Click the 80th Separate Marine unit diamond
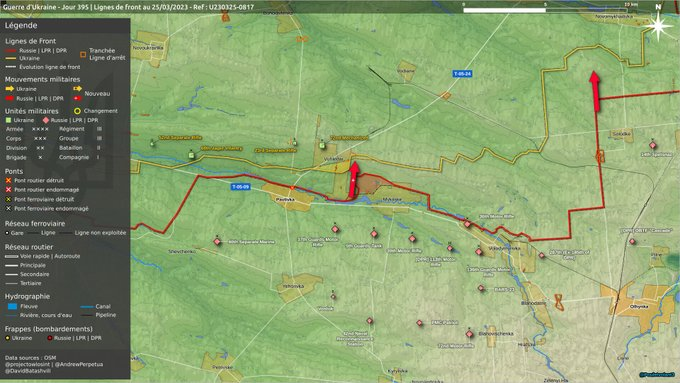680x383 pixels. (217, 242)
